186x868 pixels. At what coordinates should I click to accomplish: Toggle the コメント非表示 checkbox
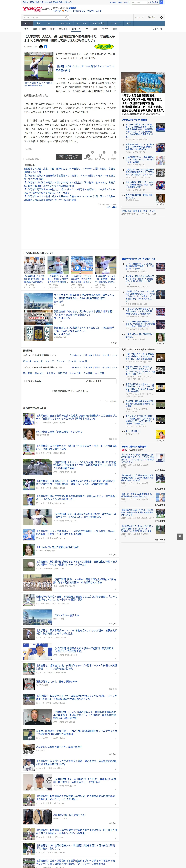[x=102, y=402]
